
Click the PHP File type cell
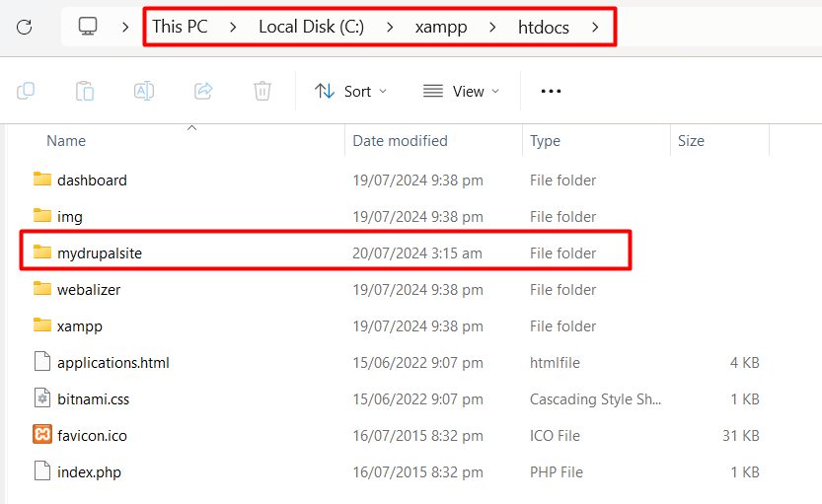coord(557,472)
